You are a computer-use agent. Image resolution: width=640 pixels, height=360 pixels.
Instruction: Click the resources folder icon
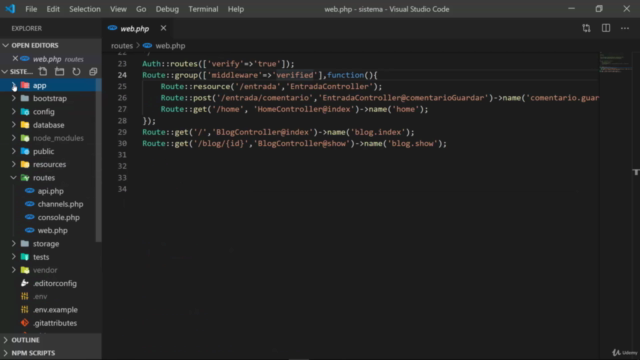click(25, 164)
